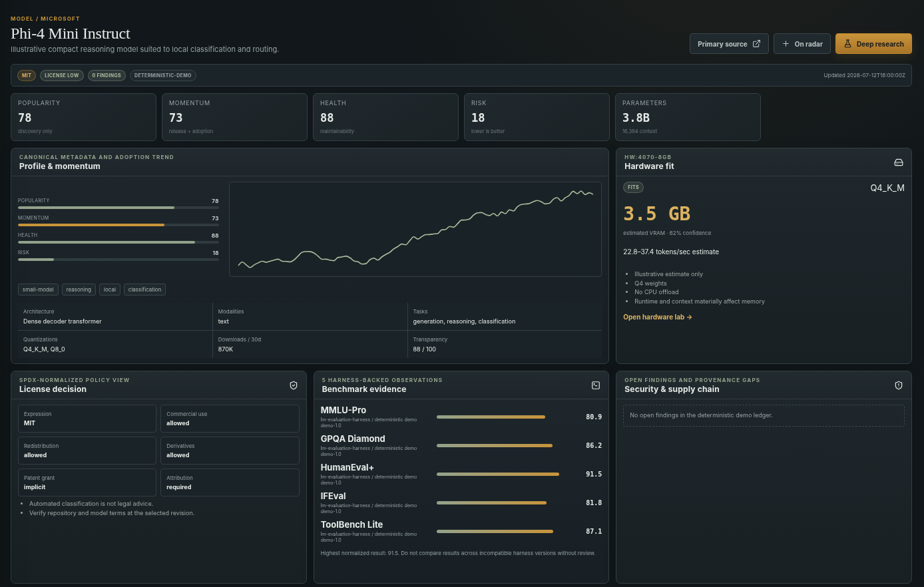Select the small-model tag

click(38, 290)
